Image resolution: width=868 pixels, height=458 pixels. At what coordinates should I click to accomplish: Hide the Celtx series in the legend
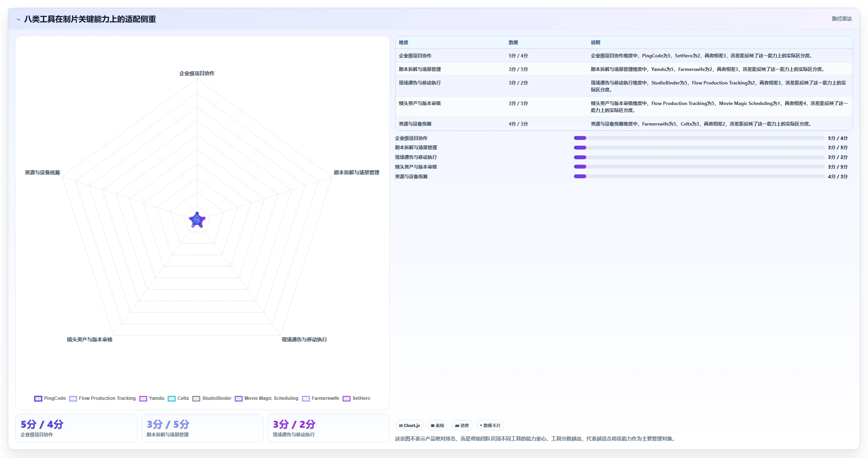178,398
